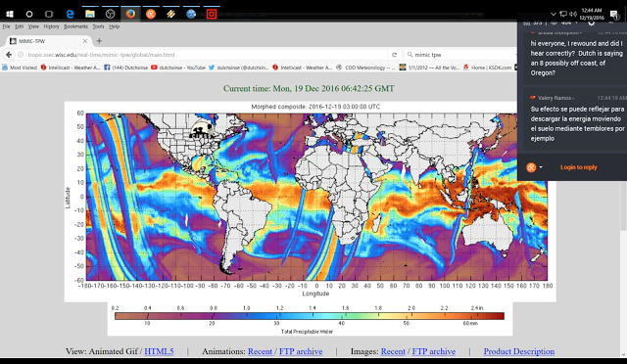The height and width of the screenshot is (364, 627).
Task: Reload the page with the refresh icon
Action: pyautogui.click(x=394, y=55)
